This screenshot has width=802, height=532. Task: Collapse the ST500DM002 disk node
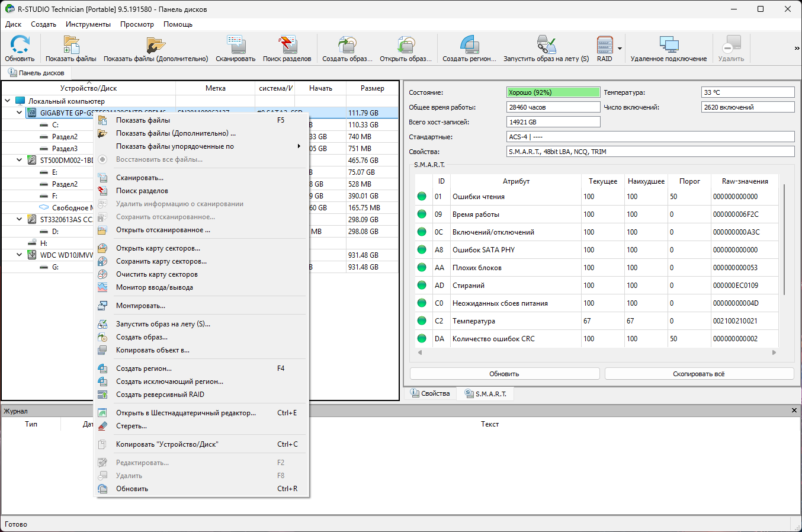(20, 160)
